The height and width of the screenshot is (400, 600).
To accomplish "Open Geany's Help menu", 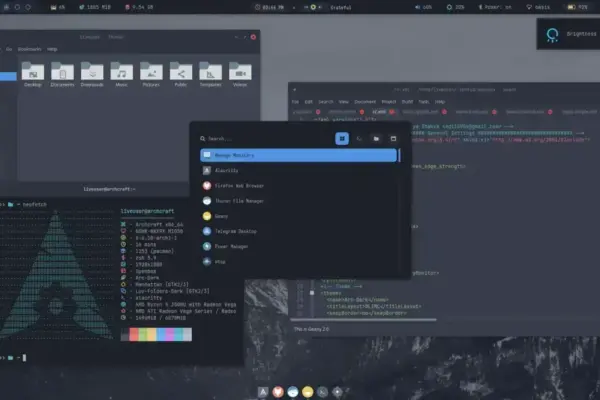I will (x=440, y=102).
